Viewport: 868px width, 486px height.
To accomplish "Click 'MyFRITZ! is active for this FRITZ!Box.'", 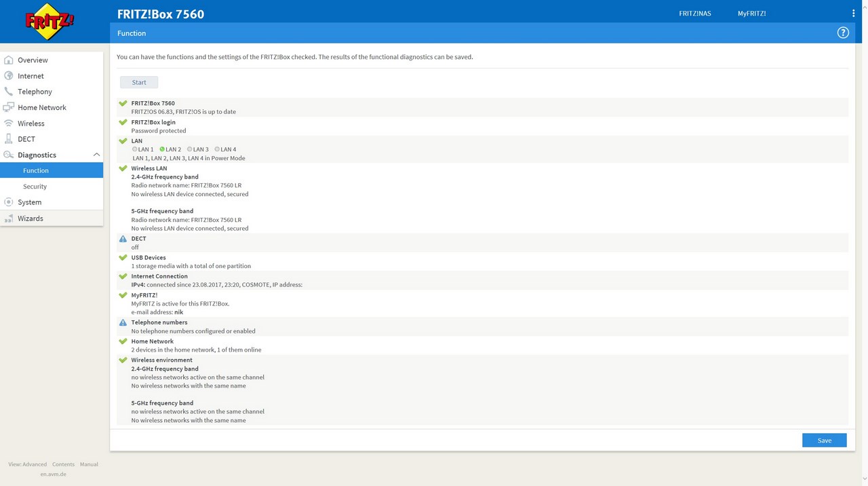I will pos(180,303).
